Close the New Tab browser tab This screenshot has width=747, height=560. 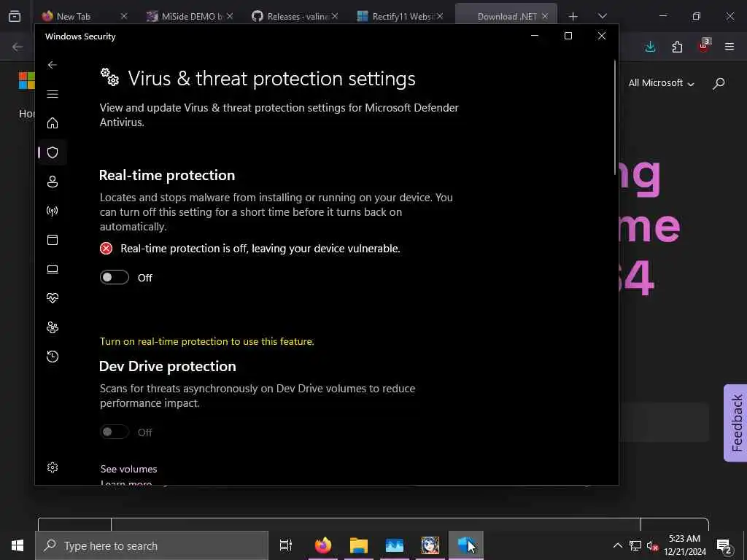[x=124, y=16]
